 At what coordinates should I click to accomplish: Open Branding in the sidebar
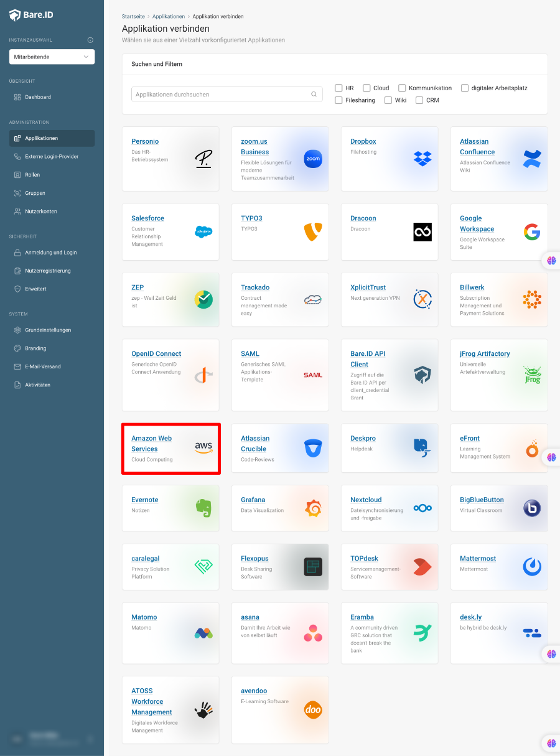click(52, 348)
